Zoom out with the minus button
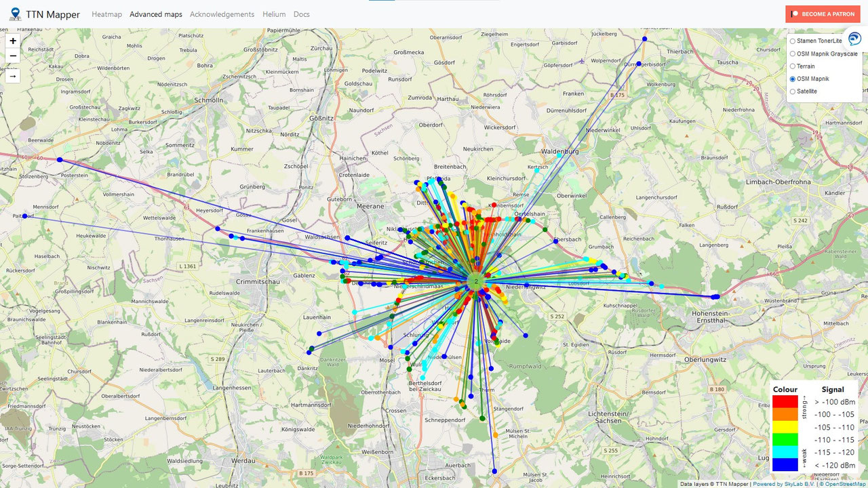Screen dimensions: 868x488 click(13, 56)
